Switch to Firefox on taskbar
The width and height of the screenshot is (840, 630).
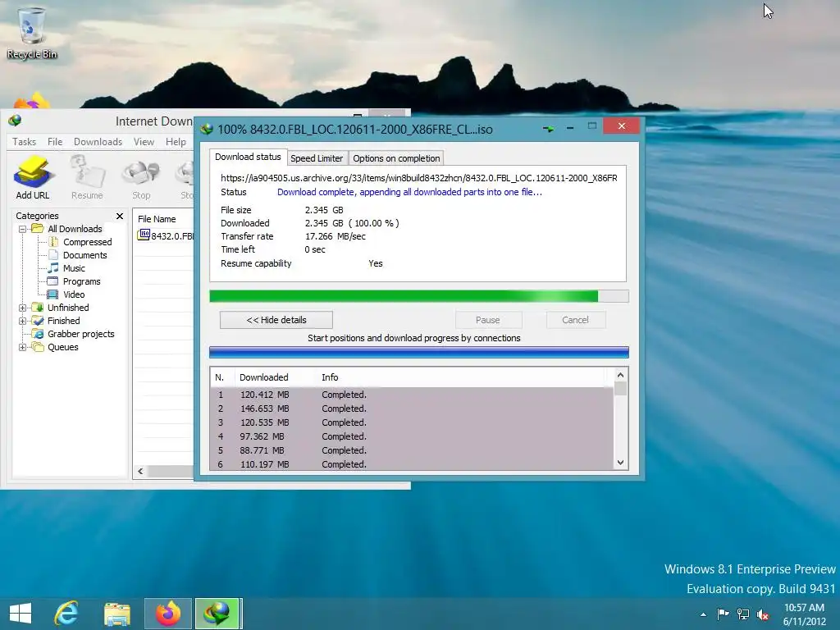168,614
